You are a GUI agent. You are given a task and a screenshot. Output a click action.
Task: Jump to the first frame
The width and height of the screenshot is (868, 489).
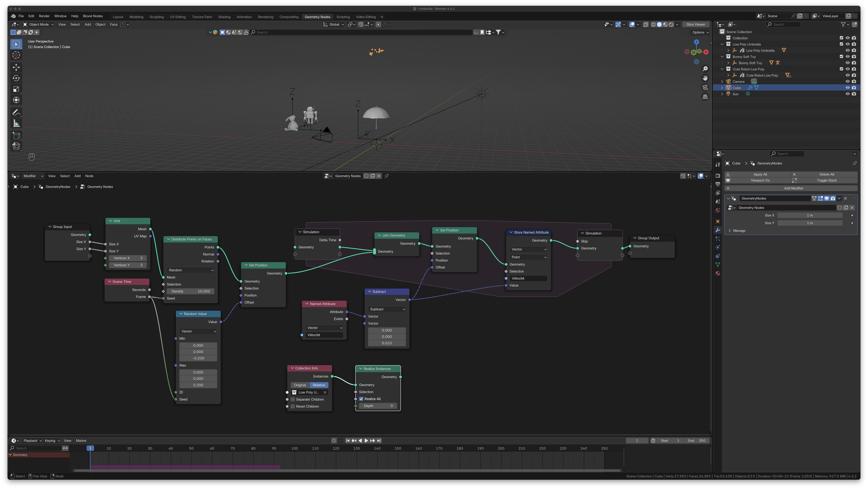pyautogui.click(x=348, y=440)
